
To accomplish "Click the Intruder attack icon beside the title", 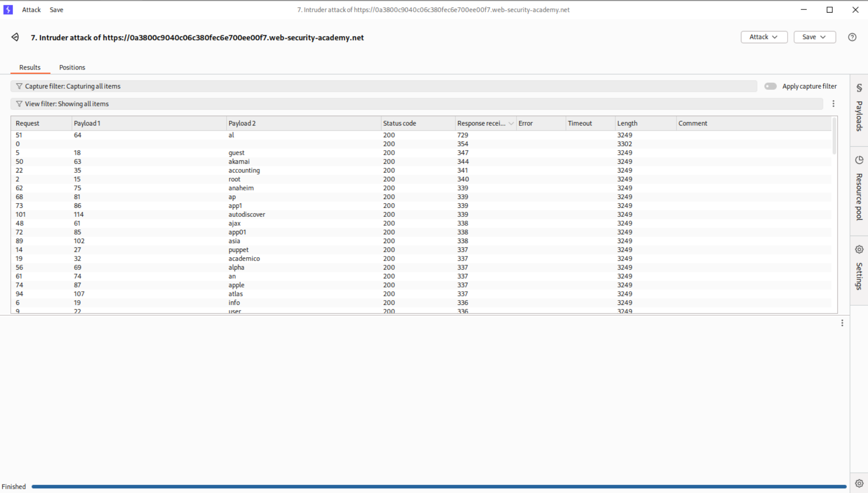I will point(15,37).
